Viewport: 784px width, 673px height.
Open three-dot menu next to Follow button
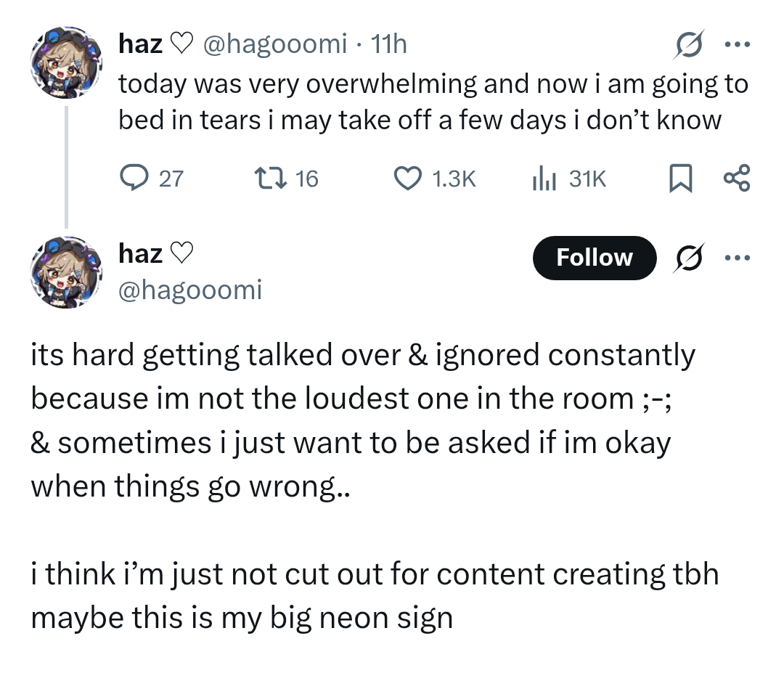pyautogui.click(x=738, y=258)
